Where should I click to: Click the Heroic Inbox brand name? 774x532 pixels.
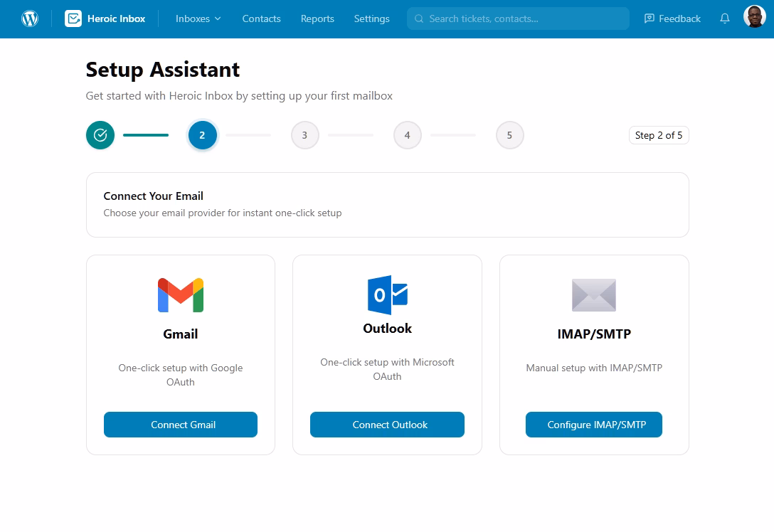116,18
